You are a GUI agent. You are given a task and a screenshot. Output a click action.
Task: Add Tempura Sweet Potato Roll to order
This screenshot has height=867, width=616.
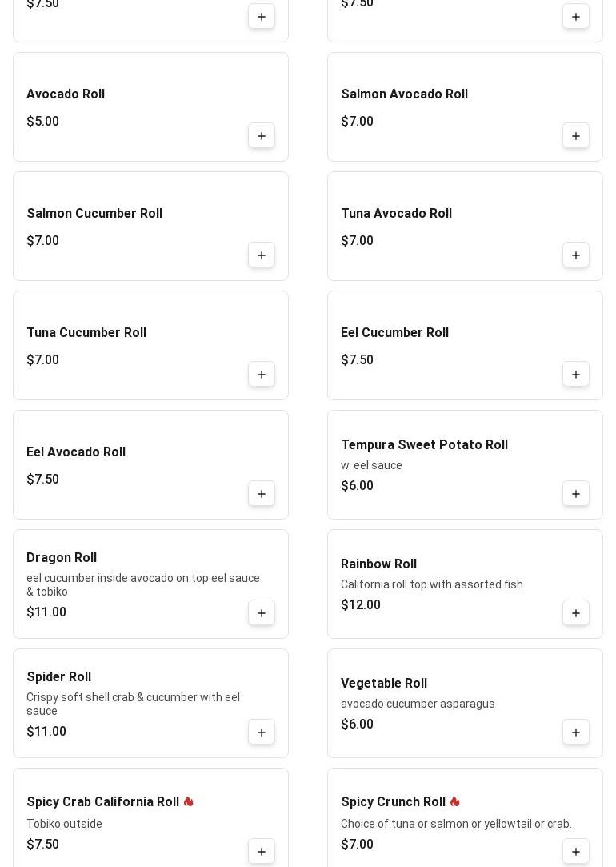tap(576, 494)
